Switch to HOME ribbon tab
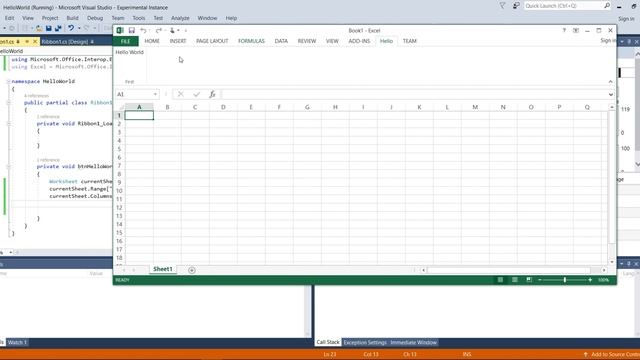 [x=152, y=41]
